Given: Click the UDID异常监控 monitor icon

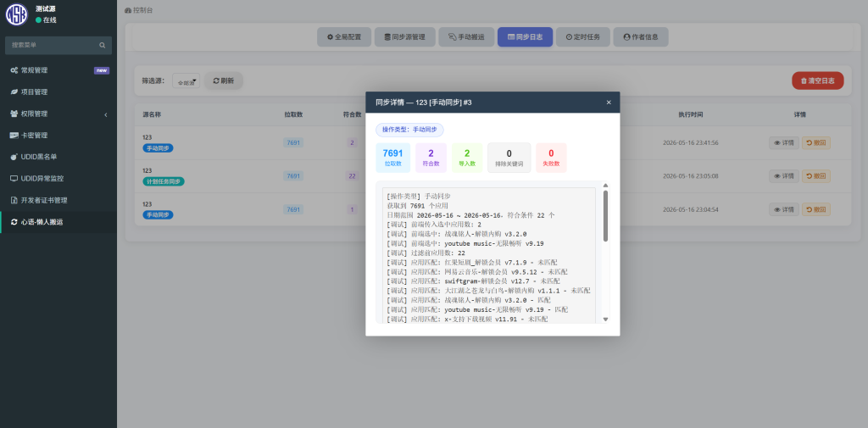Looking at the screenshot, I should [14, 178].
